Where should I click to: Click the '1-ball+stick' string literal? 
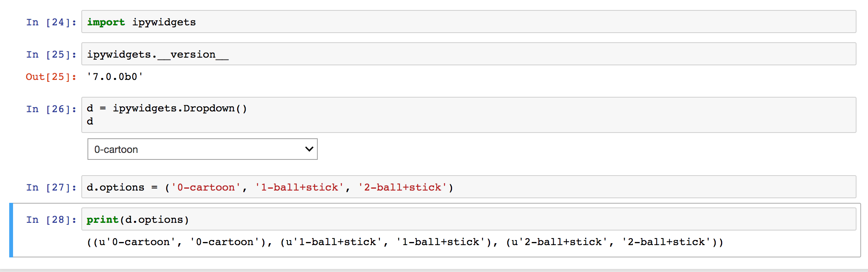point(299,187)
